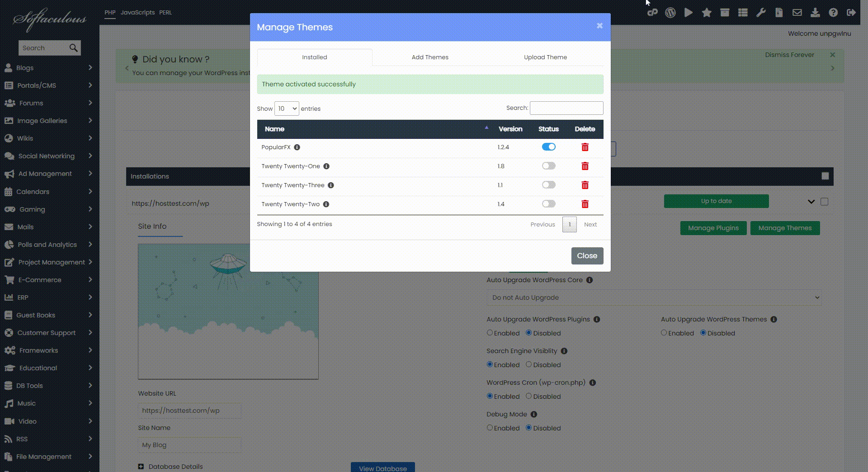
Task: Open the envelope email settings icon
Action: pyautogui.click(x=797, y=13)
